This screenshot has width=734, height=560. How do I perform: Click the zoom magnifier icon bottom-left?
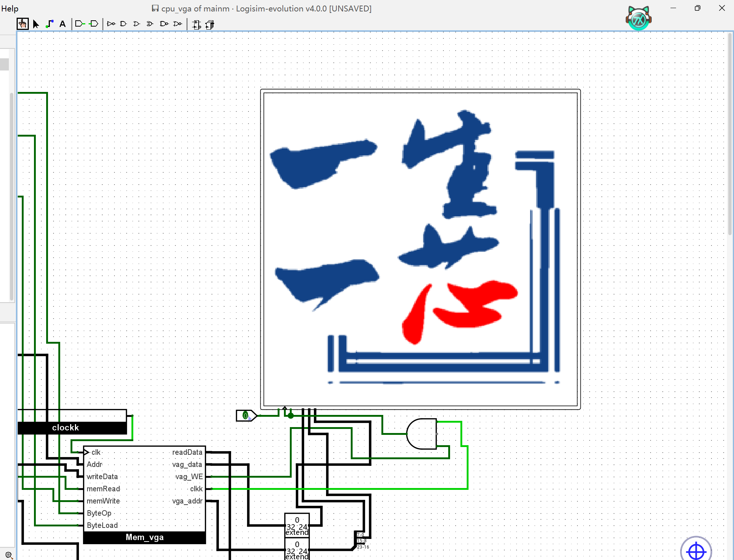click(9, 555)
